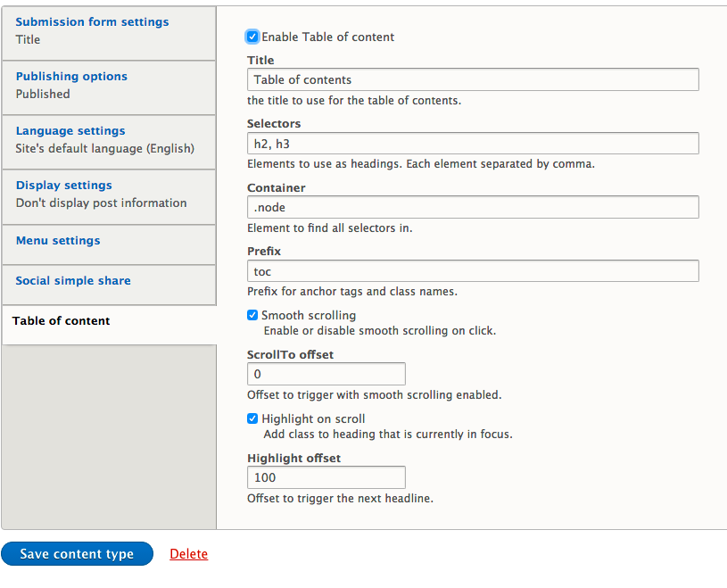Click the Prefix field label
The height and width of the screenshot is (588, 727).
[x=264, y=252]
